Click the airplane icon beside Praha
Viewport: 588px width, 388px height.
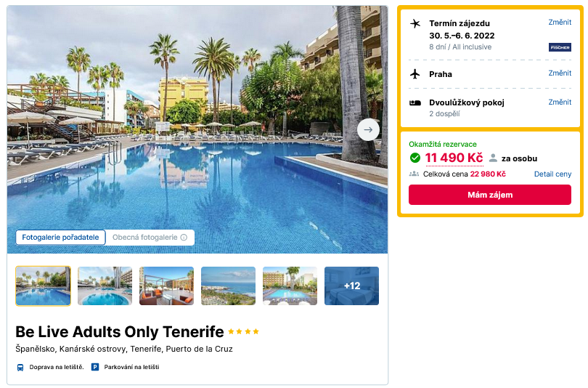(x=415, y=74)
